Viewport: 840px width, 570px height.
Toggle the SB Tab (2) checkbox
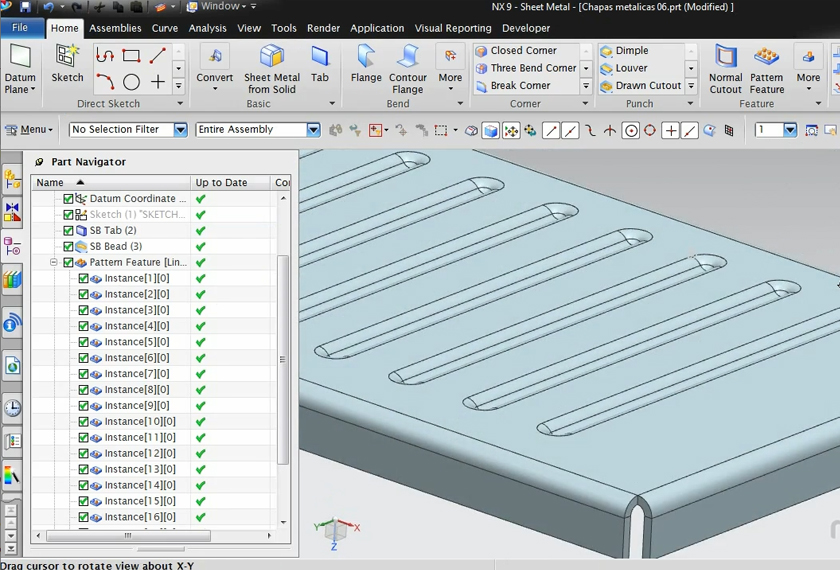tap(69, 230)
